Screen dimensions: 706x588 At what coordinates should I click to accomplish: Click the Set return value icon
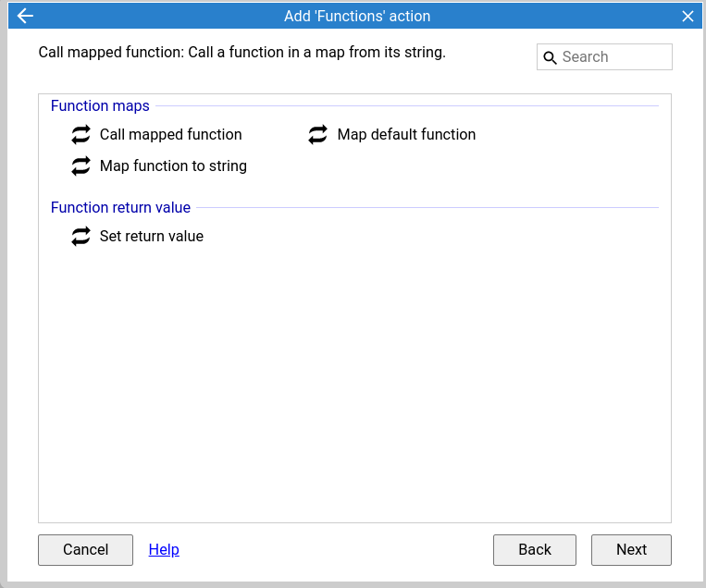(81, 236)
